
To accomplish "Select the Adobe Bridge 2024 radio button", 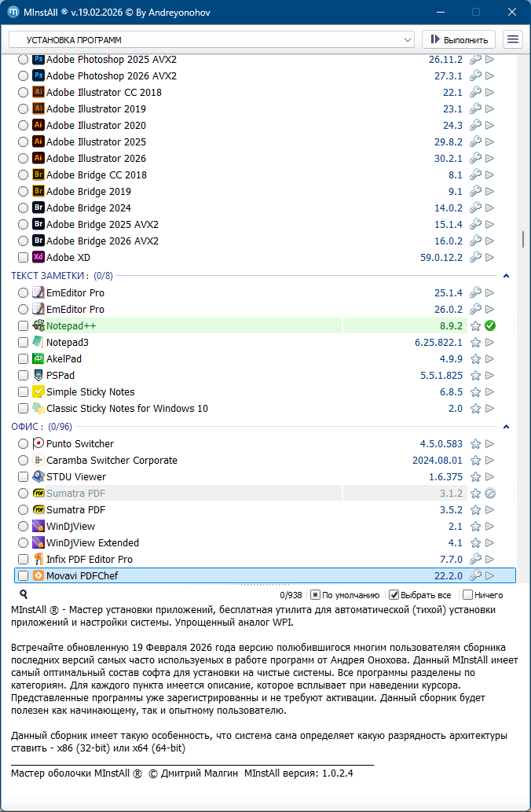I will pos(23,208).
